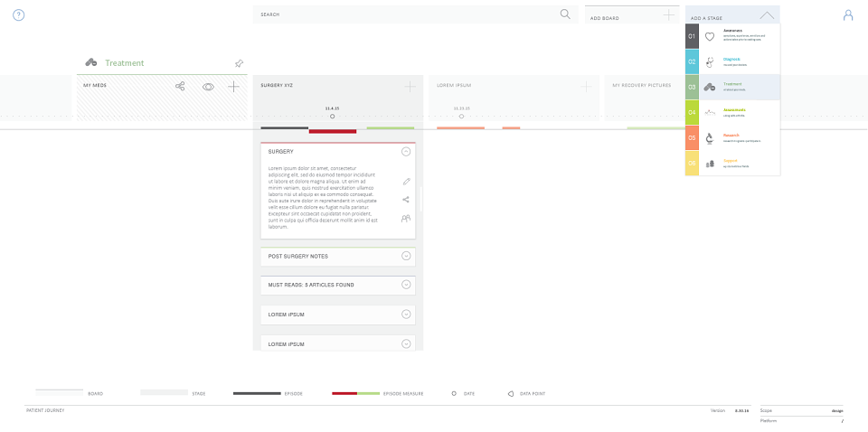
Task: Open people icon on Surgery card
Action: (406, 219)
